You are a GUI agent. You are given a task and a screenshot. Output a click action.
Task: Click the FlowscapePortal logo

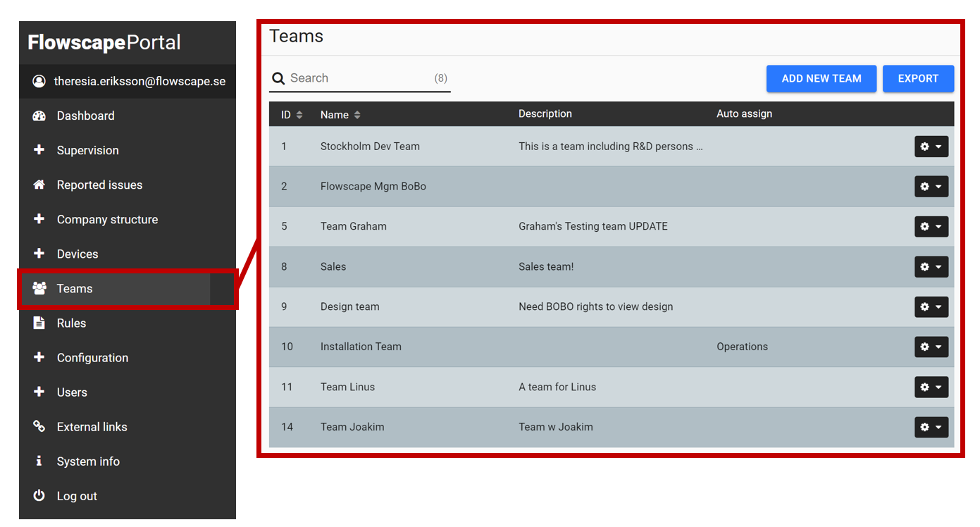pyautogui.click(x=104, y=42)
